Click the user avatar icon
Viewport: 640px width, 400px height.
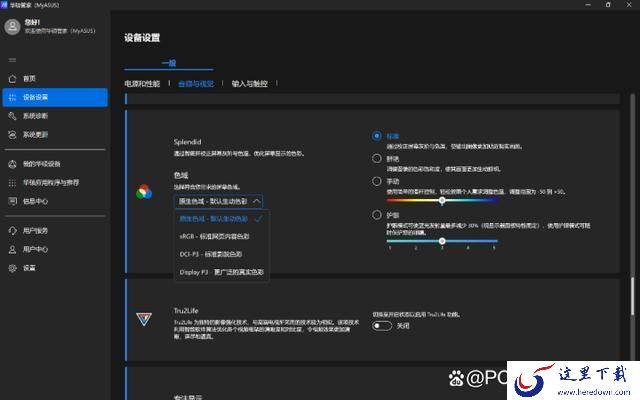click(12, 27)
